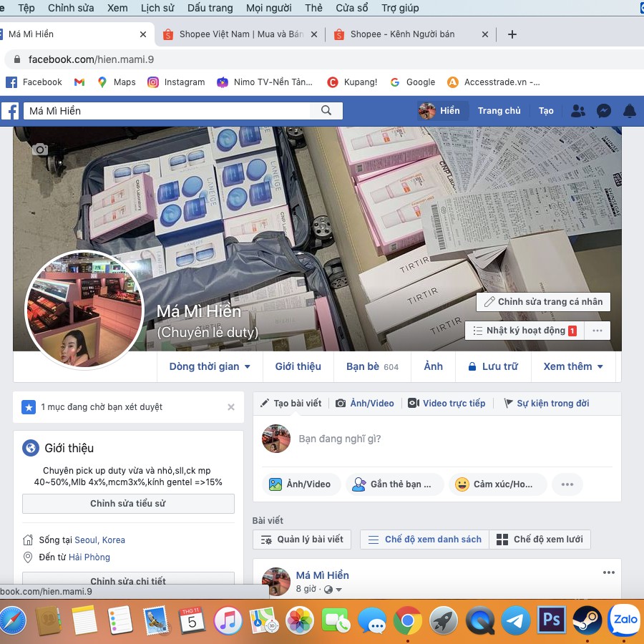Open Telegram from the dock
The image size is (644, 644).
(515, 620)
